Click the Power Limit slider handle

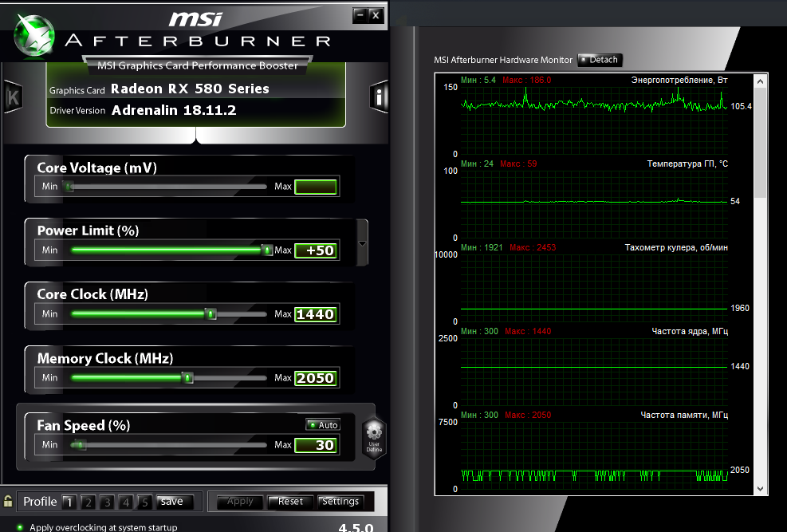coord(268,250)
